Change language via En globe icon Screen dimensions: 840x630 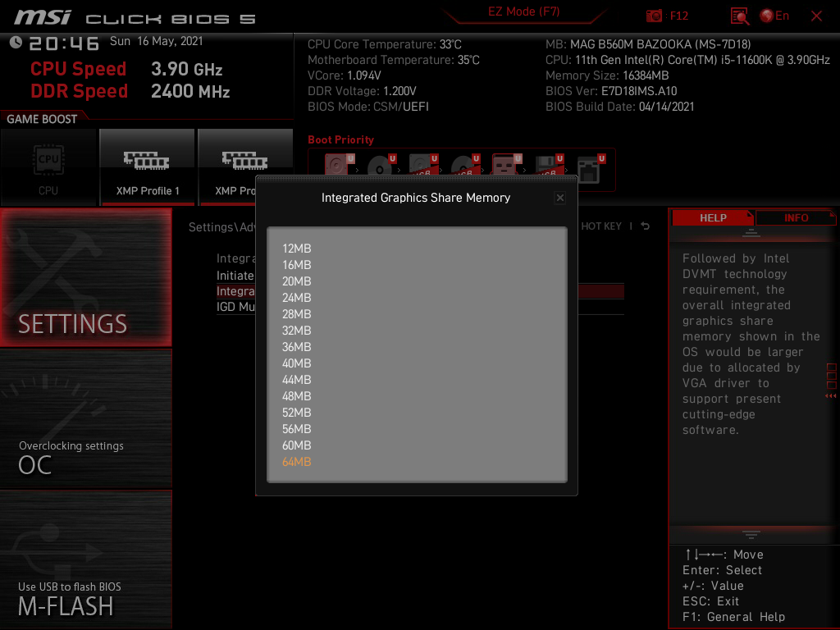click(x=774, y=16)
